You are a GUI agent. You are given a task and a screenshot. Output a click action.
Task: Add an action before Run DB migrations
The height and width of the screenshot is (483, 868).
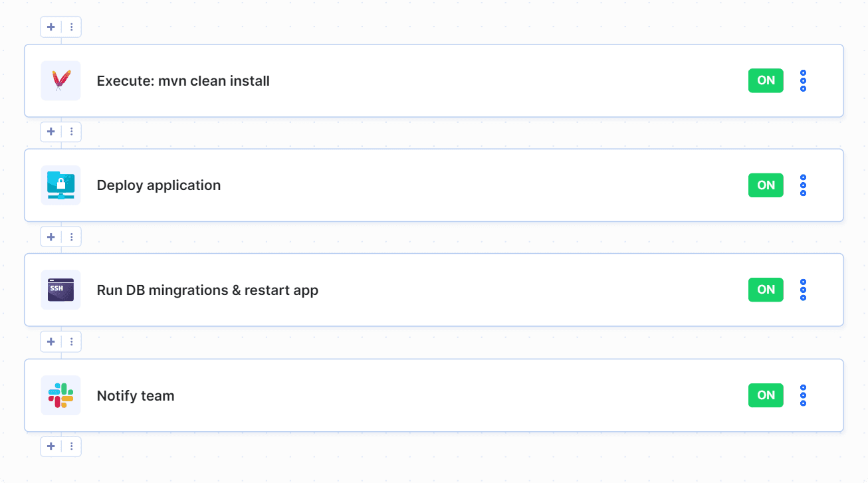51,237
